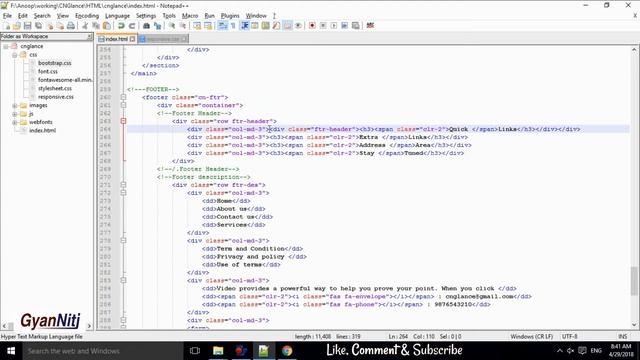Open bootstrap.css in the workspace tree
Screen dimensions: 640x360
click(x=55, y=63)
